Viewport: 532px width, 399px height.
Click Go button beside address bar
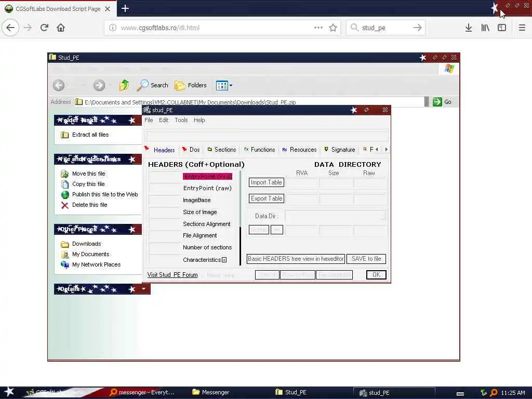(x=442, y=102)
